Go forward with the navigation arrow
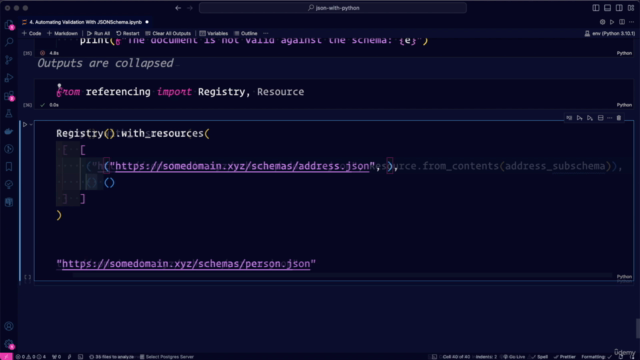This screenshot has width=640, height=360. [x=190, y=8]
